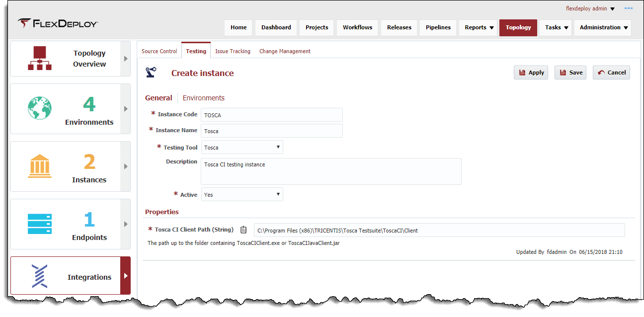This screenshot has width=644, height=317.
Task: Expand the Environments card arrow
Action: tap(126, 109)
